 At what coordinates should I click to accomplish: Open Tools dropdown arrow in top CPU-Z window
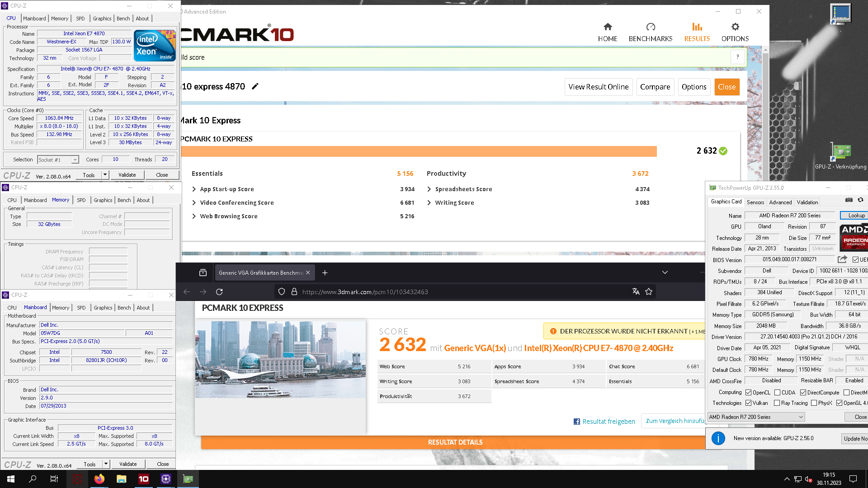point(105,175)
